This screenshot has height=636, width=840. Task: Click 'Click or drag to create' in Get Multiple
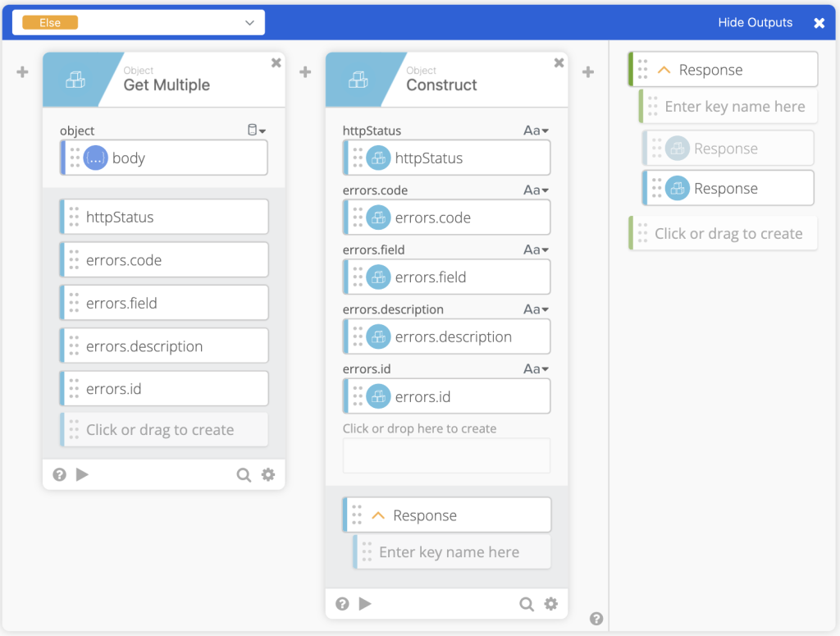tap(164, 430)
